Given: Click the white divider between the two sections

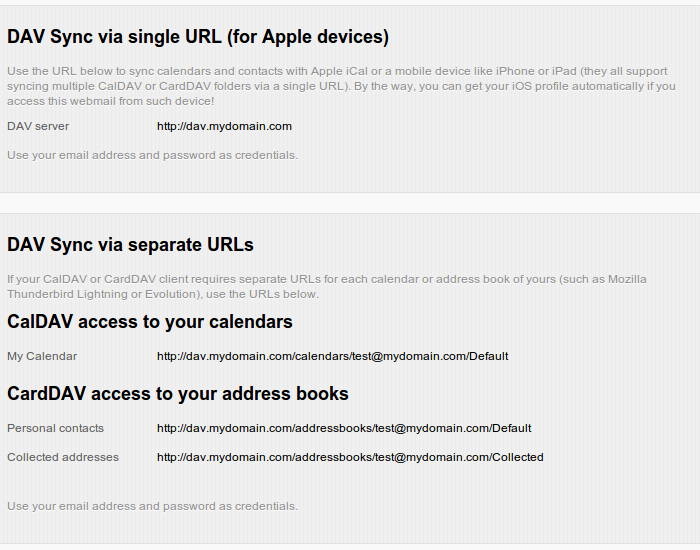Looking at the screenshot, I should click(x=350, y=202).
